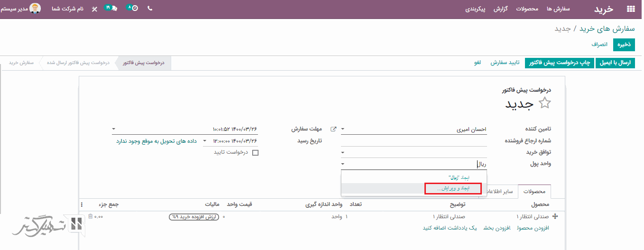The width and height of the screenshot is (644, 250).
Task: Click the افزودن محصول link
Action: pos(533,228)
